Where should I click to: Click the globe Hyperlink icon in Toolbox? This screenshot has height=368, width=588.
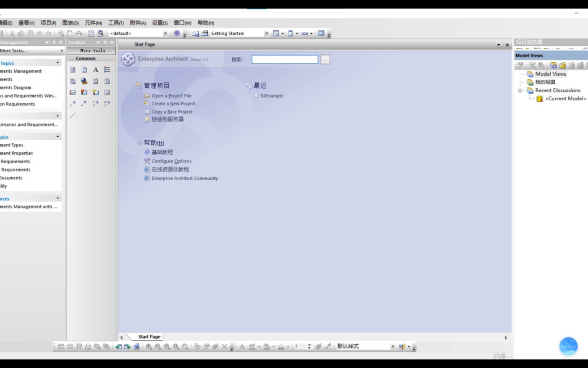(84, 81)
